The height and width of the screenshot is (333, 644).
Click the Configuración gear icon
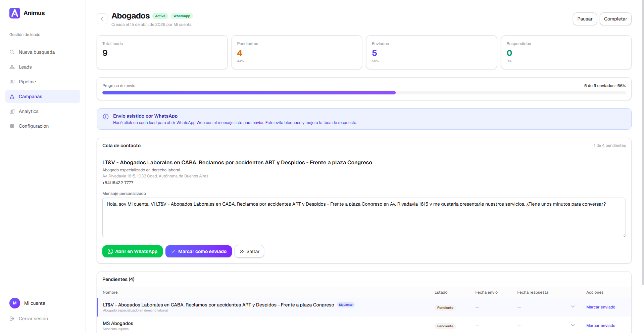click(x=12, y=126)
